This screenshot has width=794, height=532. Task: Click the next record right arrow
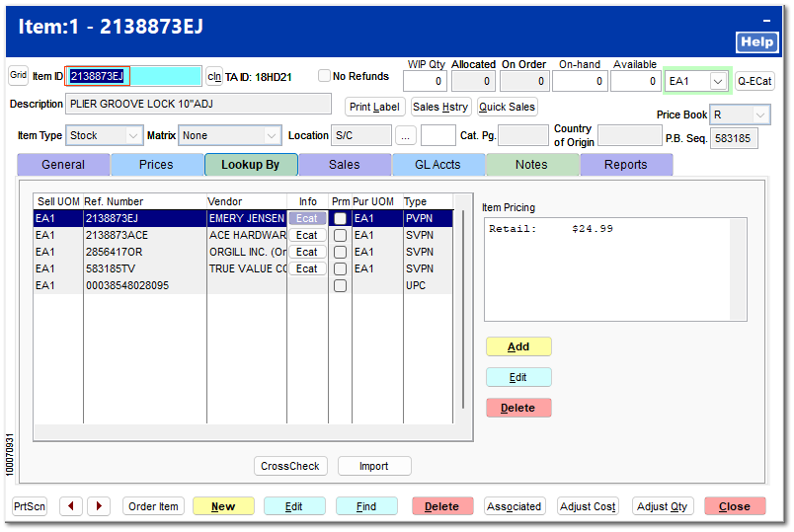coord(99,506)
